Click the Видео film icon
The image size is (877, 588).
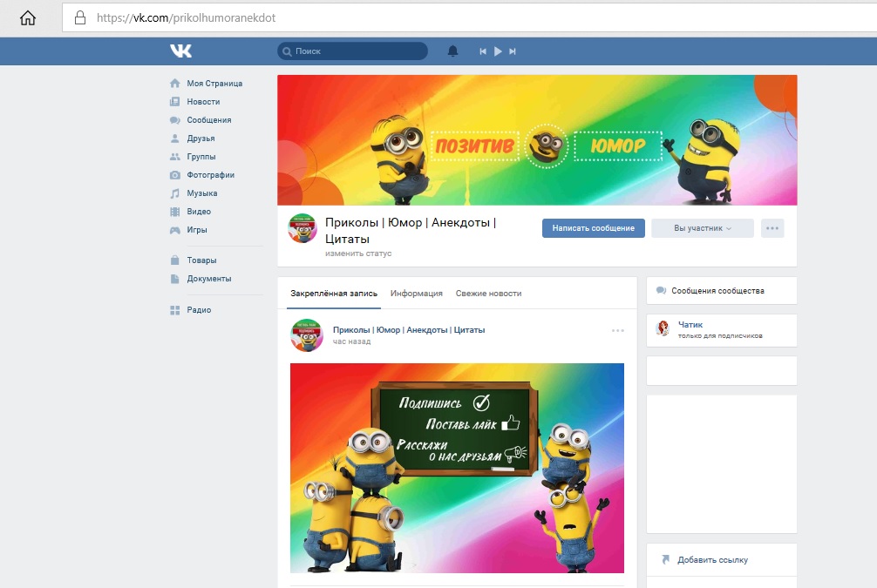pos(175,212)
